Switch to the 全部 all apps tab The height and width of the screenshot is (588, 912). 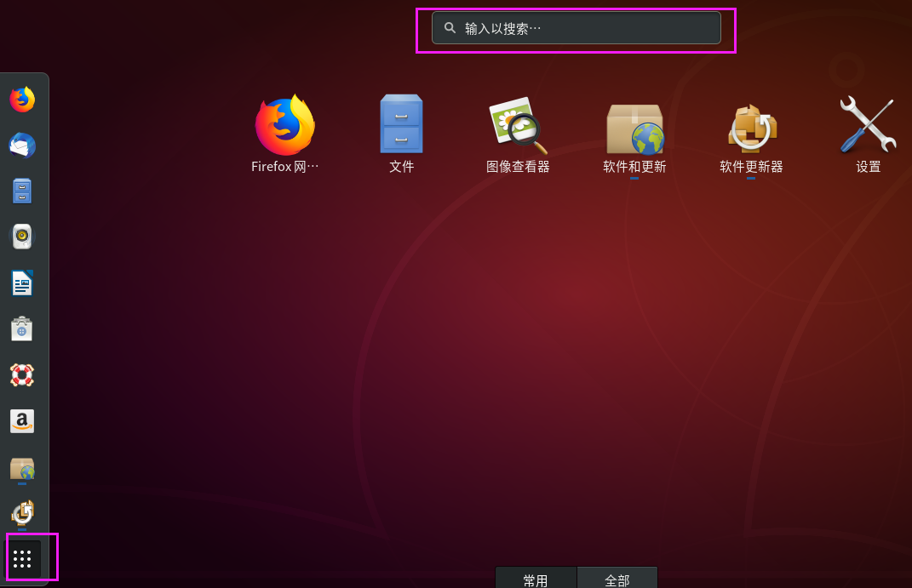[x=617, y=578]
